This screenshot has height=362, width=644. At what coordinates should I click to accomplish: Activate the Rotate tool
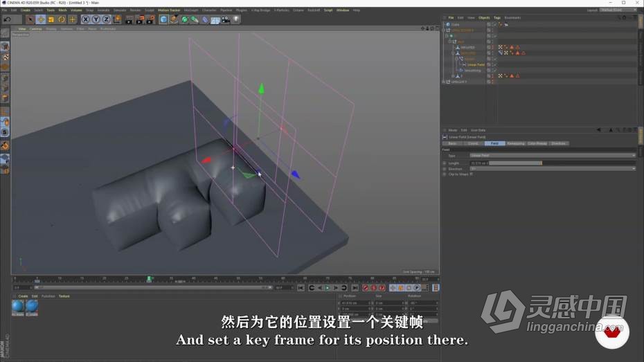tap(62, 19)
